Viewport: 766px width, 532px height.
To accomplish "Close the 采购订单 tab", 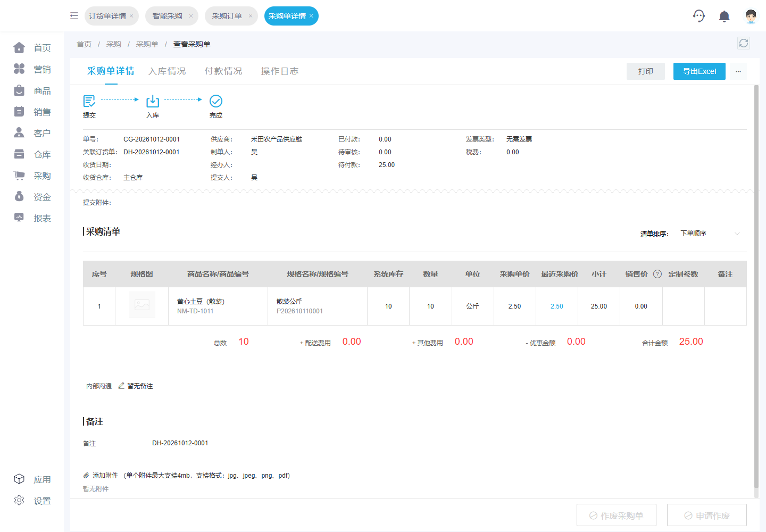I will pos(251,16).
